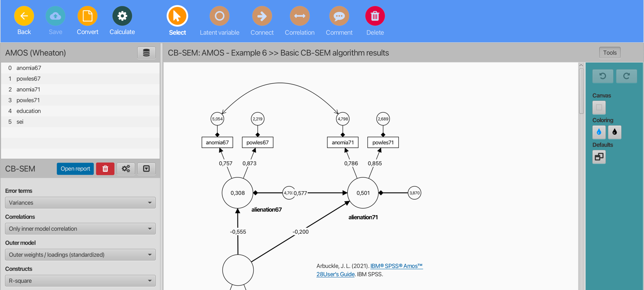Add a Comment with the speech icon
This screenshot has height=290, width=644.
point(339,16)
